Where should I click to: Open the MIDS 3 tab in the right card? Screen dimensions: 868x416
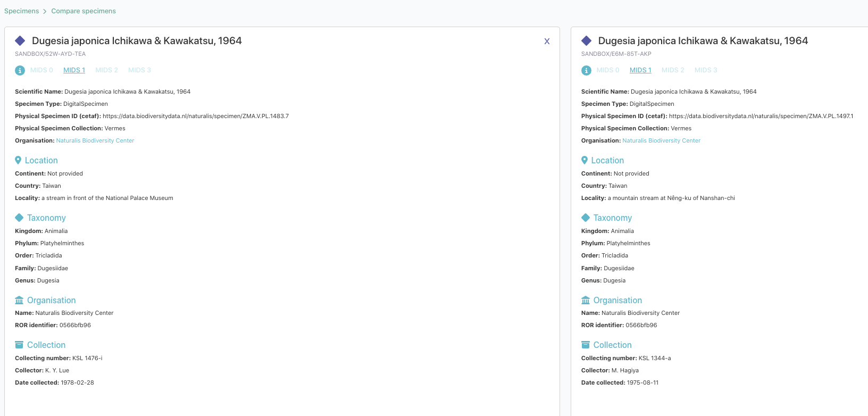706,70
